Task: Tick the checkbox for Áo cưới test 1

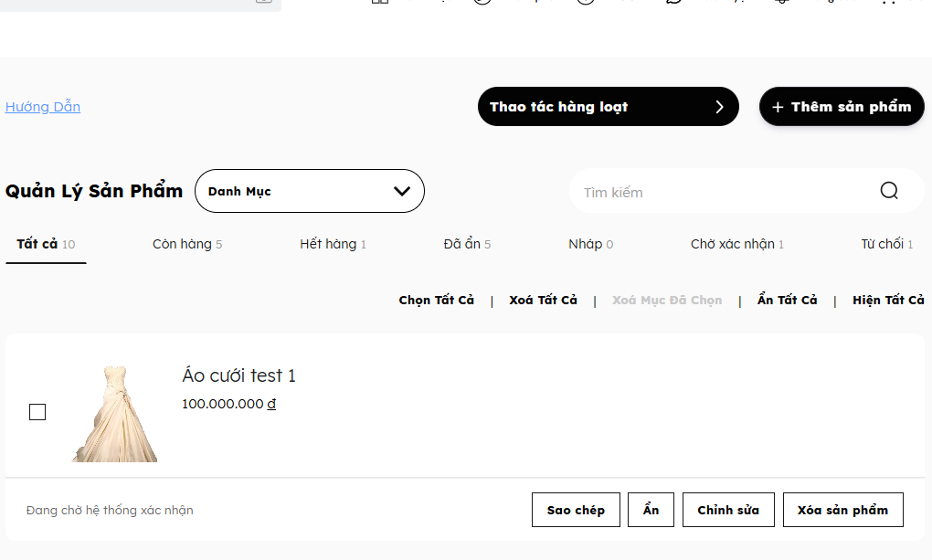Action: tap(37, 412)
